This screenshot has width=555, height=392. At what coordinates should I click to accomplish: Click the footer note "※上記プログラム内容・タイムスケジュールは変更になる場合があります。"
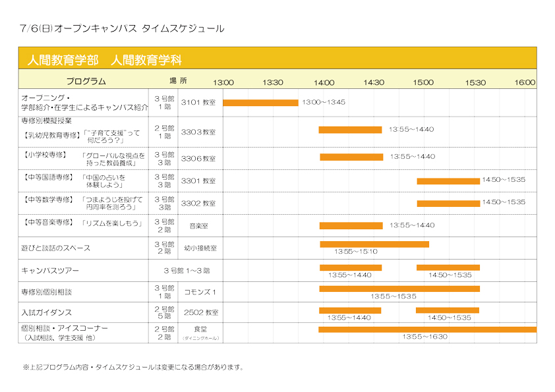pos(134,367)
